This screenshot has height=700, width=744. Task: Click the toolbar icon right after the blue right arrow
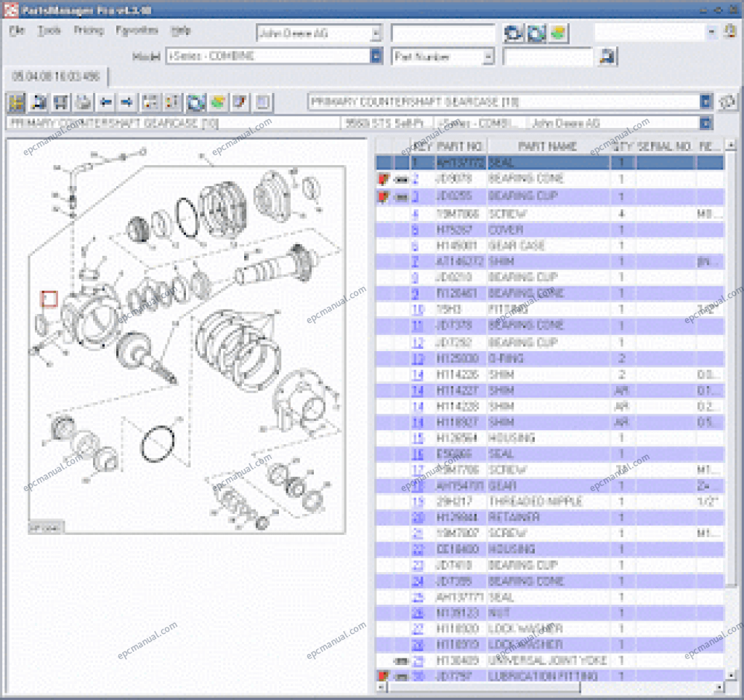(x=150, y=102)
